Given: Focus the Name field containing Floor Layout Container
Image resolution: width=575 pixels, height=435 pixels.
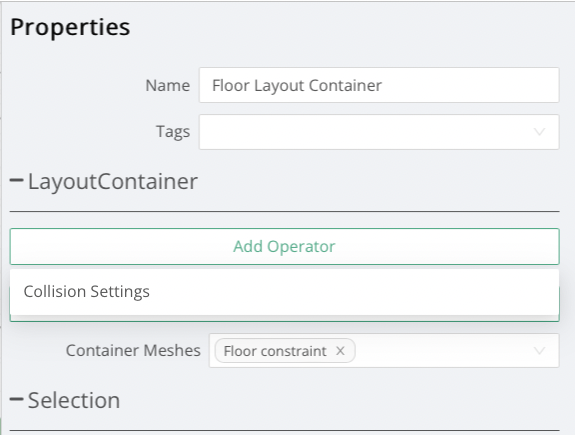Looking at the screenshot, I should click(x=379, y=85).
